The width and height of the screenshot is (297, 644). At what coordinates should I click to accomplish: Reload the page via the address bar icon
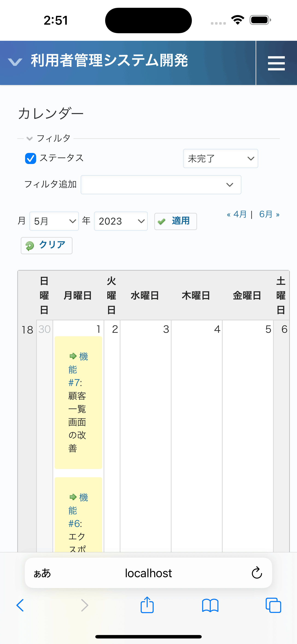pos(256,573)
